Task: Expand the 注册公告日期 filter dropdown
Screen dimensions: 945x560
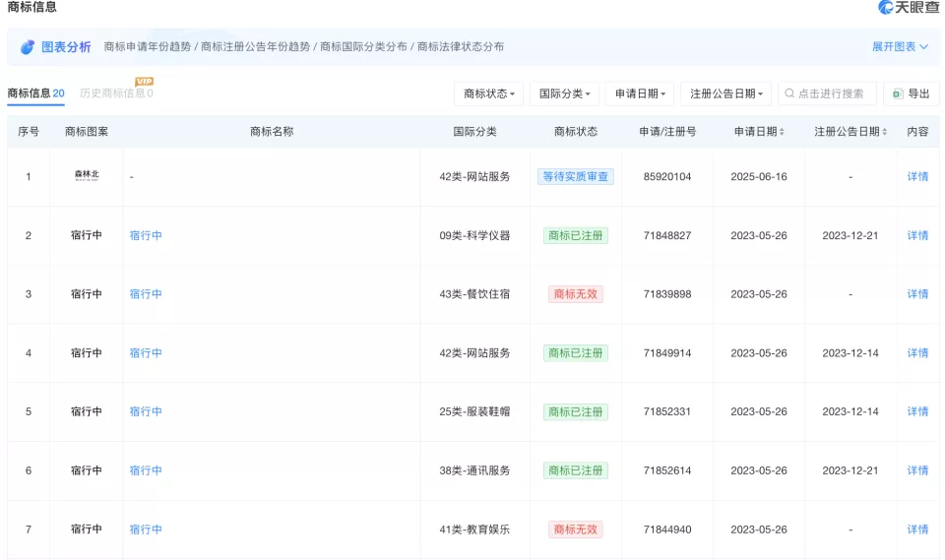Action: (x=726, y=93)
